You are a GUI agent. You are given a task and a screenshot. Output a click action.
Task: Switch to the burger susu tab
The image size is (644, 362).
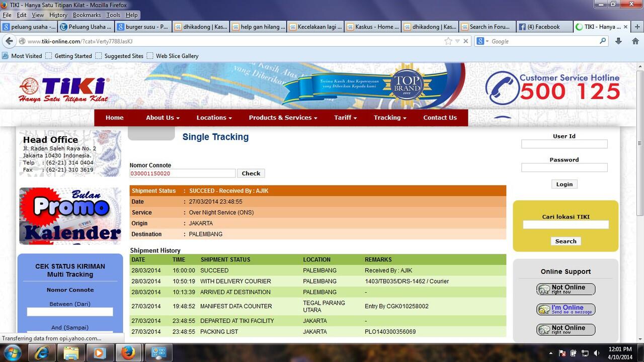(x=143, y=27)
